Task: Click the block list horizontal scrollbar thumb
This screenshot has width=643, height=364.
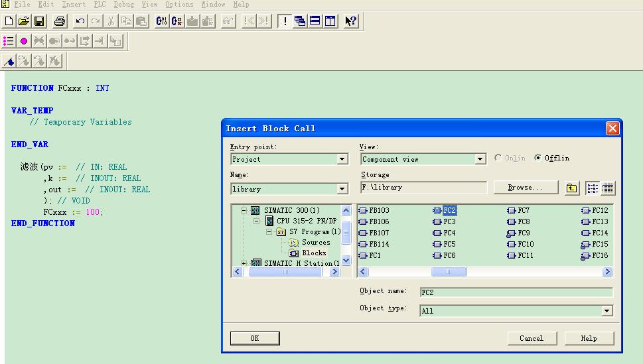Action: [449, 272]
